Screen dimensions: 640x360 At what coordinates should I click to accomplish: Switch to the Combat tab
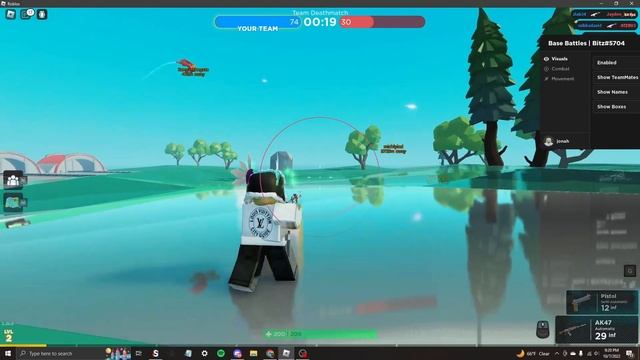pyautogui.click(x=557, y=69)
